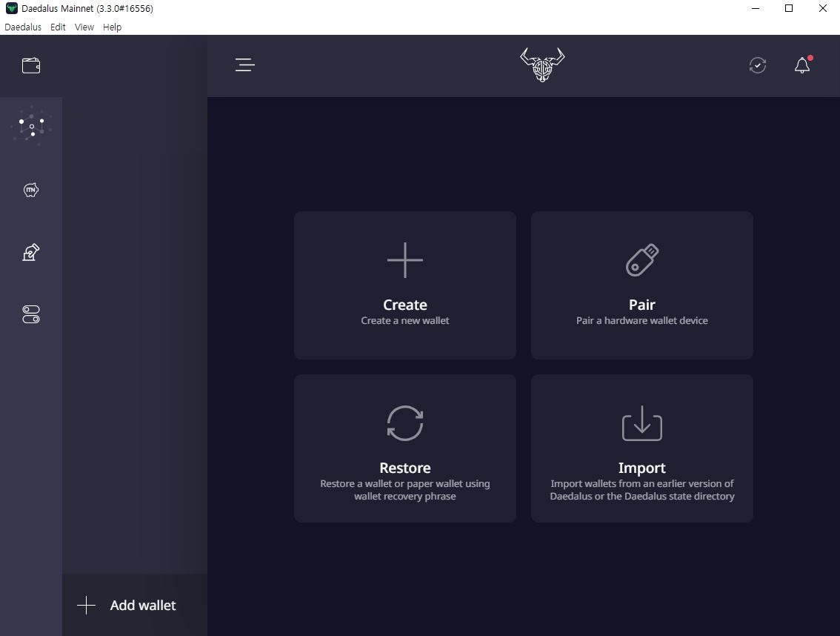Image resolution: width=840 pixels, height=636 pixels.
Task: Click the Add wallet button
Action: click(135, 605)
